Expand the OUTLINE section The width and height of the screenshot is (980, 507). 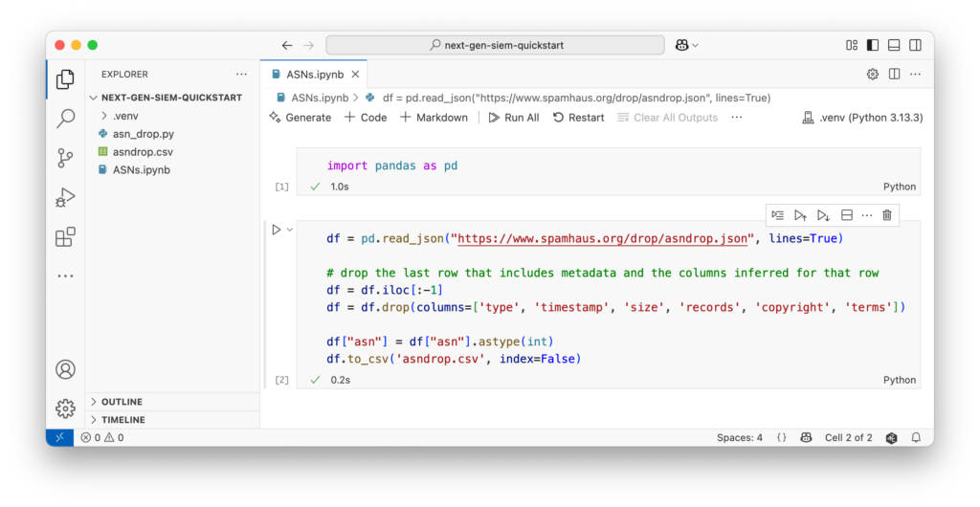click(122, 402)
